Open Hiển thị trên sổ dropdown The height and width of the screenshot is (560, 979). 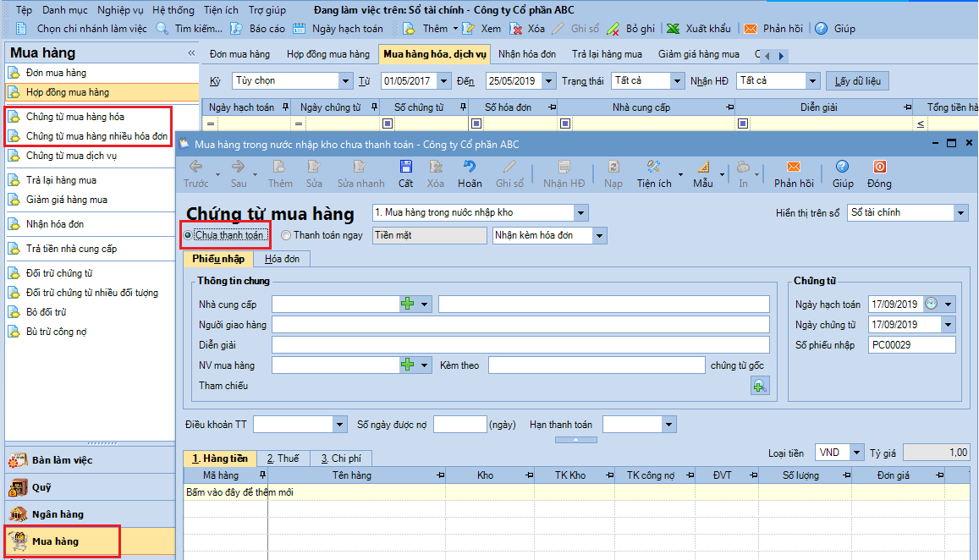pyautogui.click(x=960, y=213)
